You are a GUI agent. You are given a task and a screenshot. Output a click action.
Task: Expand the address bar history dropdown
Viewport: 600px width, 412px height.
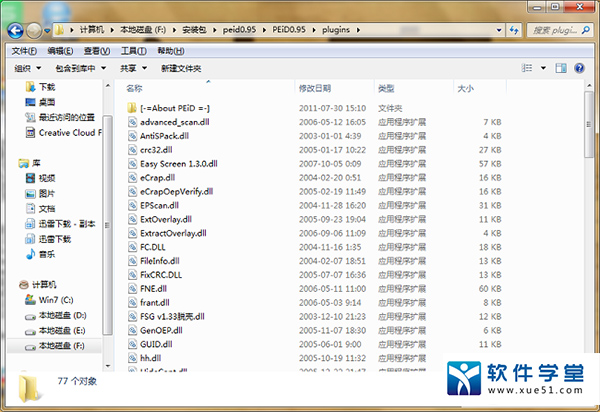(499, 30)
